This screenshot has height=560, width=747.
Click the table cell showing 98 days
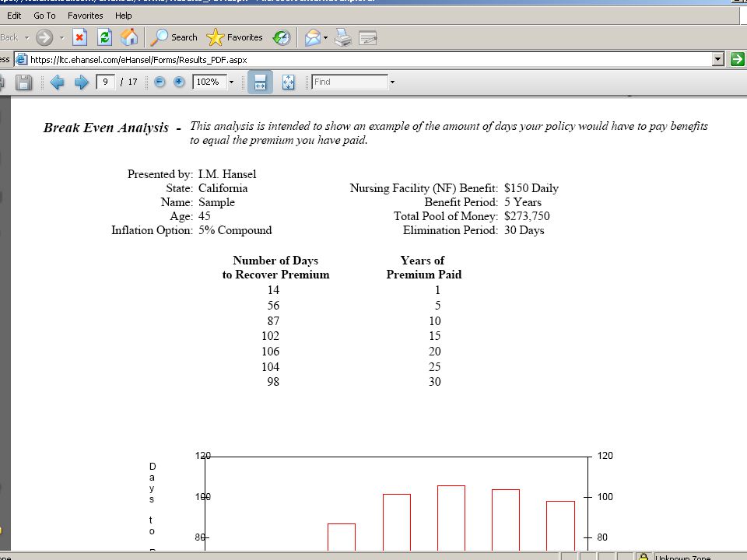point(273,382)
